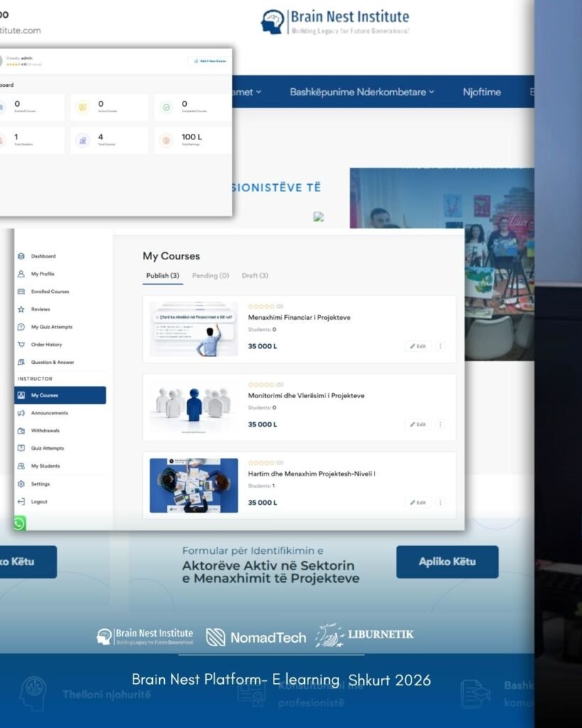
Task: Click the Logout arrow icon
Action: tap(21, 502)
